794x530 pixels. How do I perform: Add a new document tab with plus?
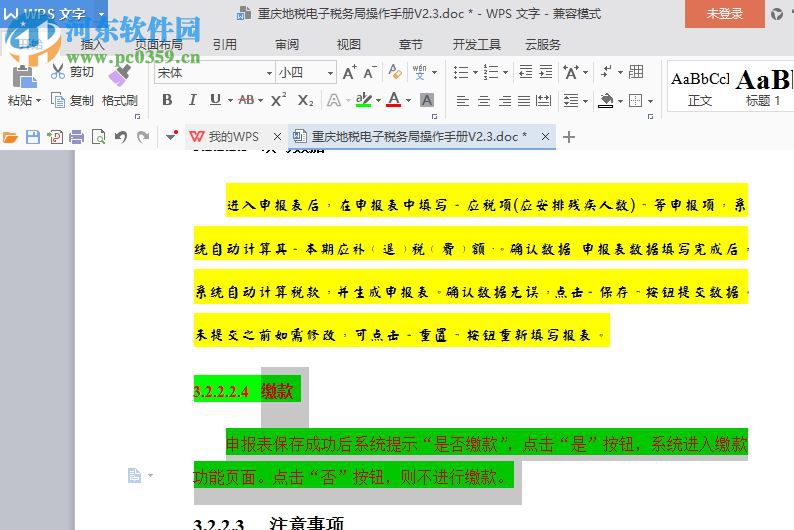click(x=569, y=137)
